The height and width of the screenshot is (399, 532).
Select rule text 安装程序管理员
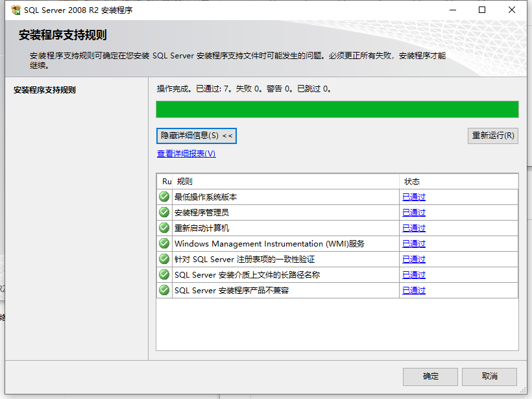pos(202,213)
